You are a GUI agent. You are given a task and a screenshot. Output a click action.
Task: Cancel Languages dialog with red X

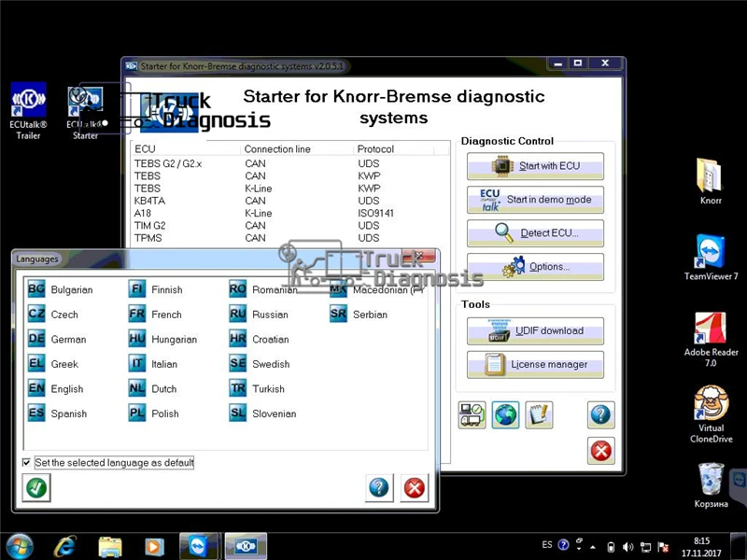pos(414,487)
